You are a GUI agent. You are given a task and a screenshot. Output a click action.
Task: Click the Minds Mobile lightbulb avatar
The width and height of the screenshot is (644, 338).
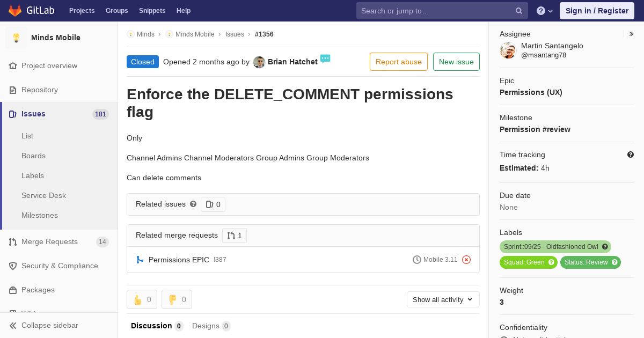click(16, 38)
